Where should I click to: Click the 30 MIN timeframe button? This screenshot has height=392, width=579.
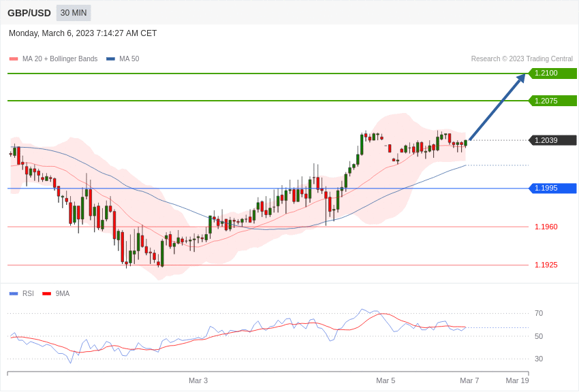click(74, 13)
